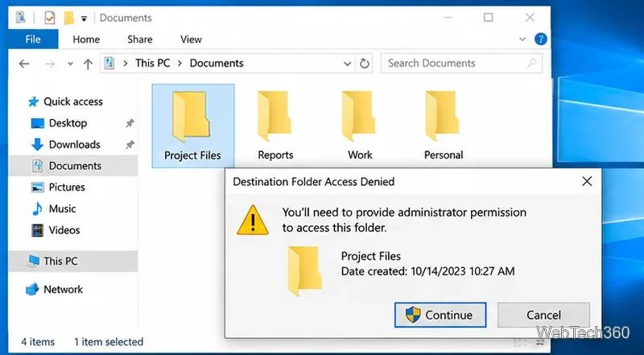
Task: Click the explorer icon in the title bar
Action: [x=21, y=18]
